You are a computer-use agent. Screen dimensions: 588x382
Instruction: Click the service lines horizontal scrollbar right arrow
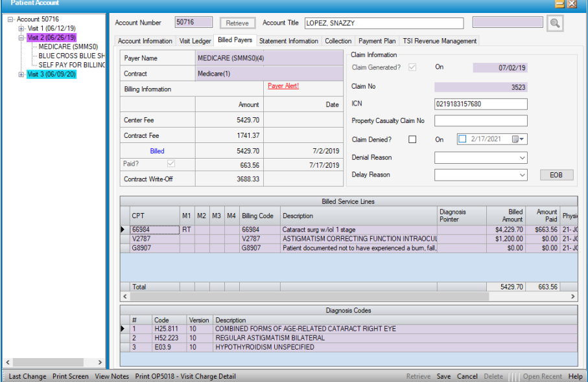click(572, 296)
